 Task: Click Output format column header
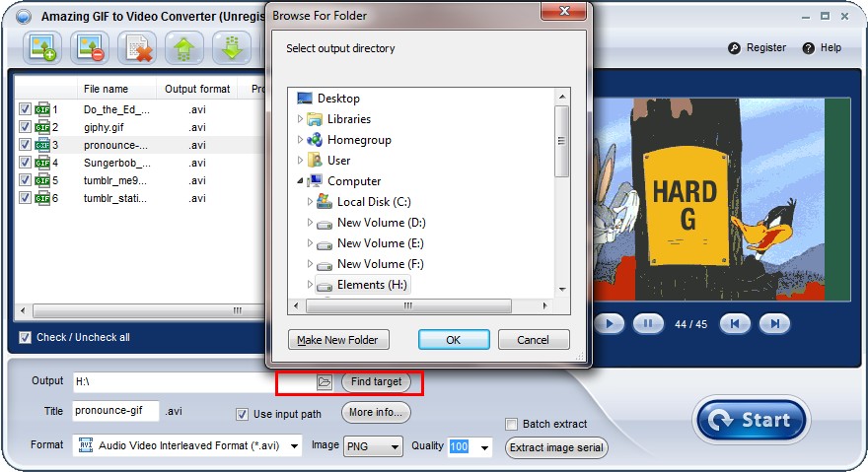(197, 89)
